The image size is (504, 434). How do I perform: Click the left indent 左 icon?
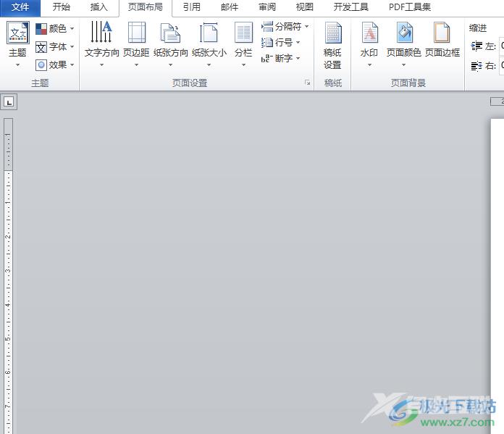click(476, 46)
